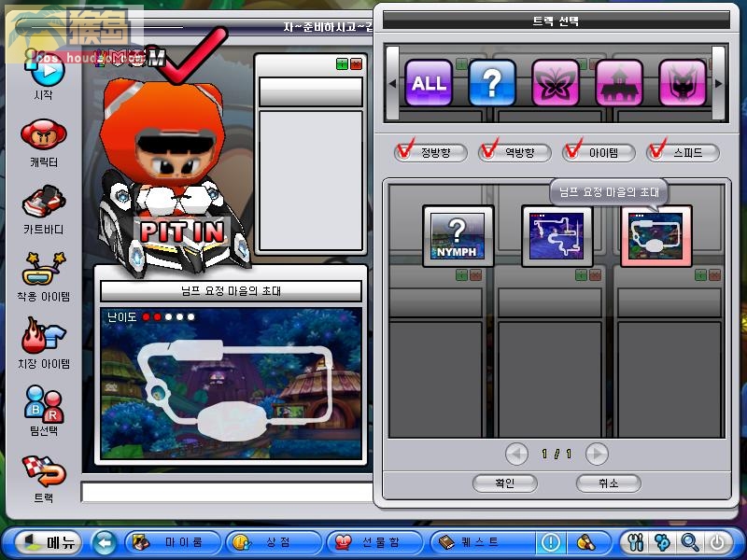Image resolution: width=747 pixels, height=560 pixels.
Task: Select the horned mask track theme icon
Action: (683, 83)
